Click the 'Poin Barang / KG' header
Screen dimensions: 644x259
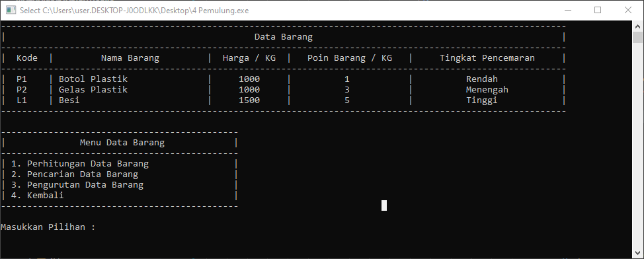point(350,58)
